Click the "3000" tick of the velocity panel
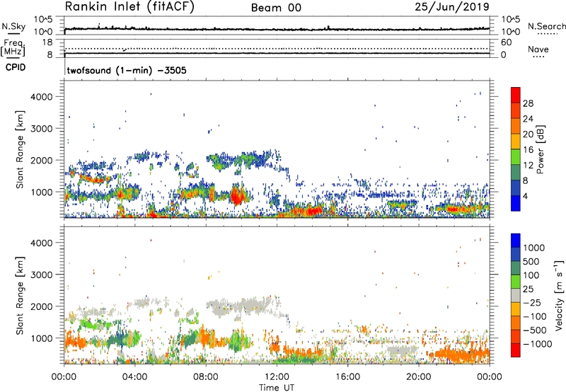566x392 pixels. coord(42,275)
